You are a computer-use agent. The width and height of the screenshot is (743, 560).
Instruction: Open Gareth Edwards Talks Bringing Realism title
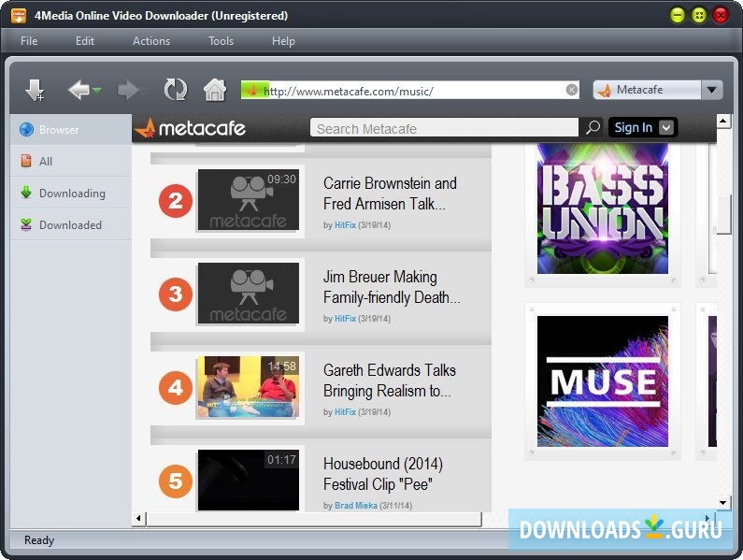pos(390,381)
